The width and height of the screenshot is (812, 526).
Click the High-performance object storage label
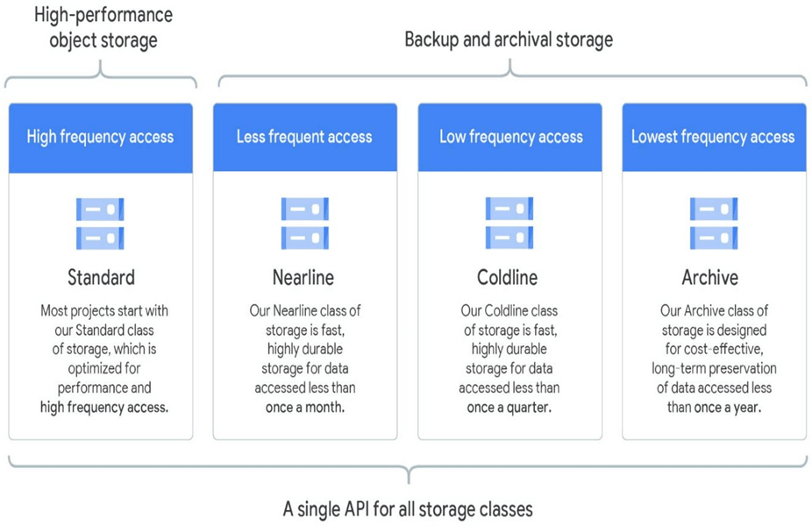pyautogui.click(x=101, y=27)
